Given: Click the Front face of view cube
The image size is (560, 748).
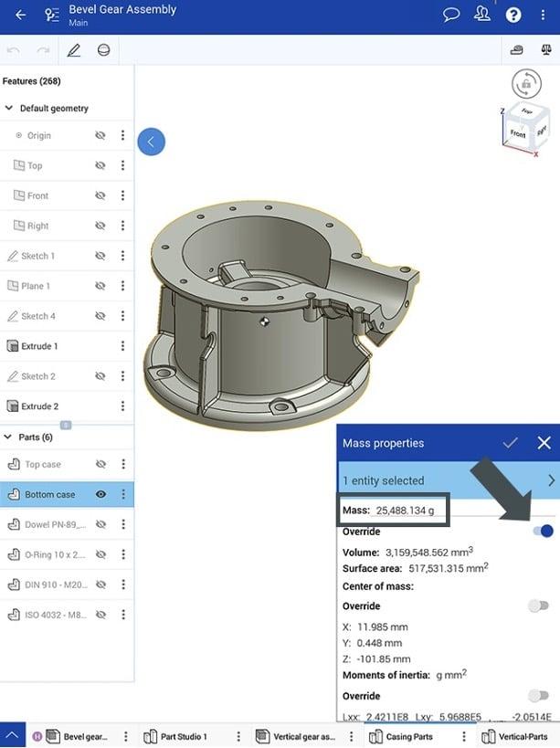Looking at the screenshot, I should pyautogui.click(x=518, y=133).
